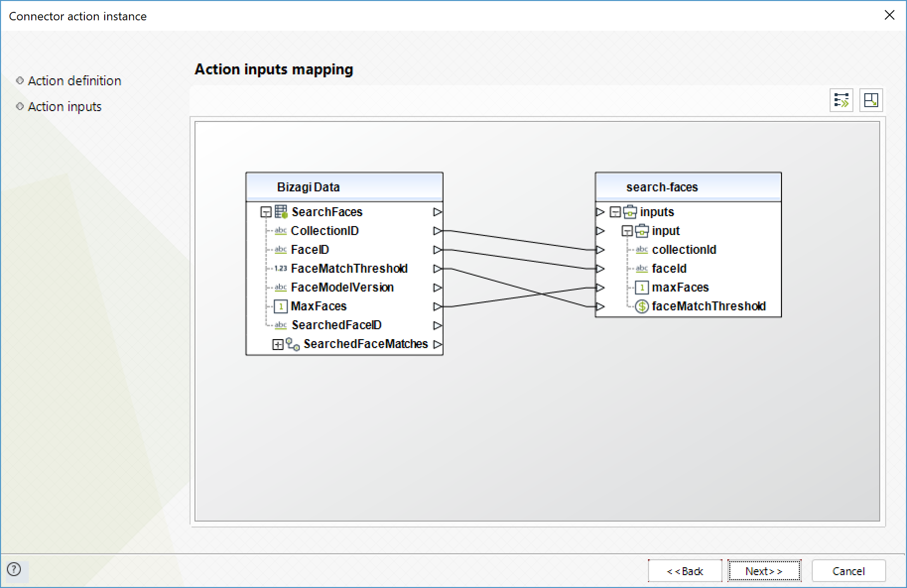Select the SearchedFaceID attribute
Viewport: 907px width, 588px height.
336,325
